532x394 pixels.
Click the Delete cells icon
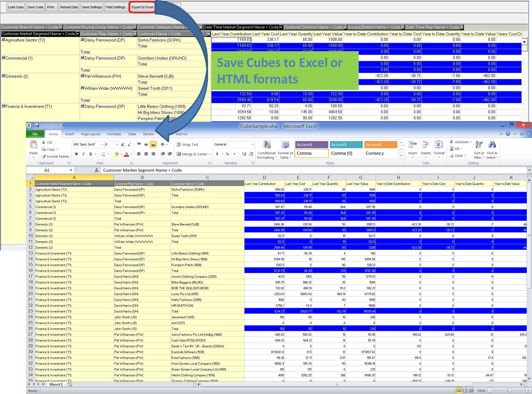point(426,145)
